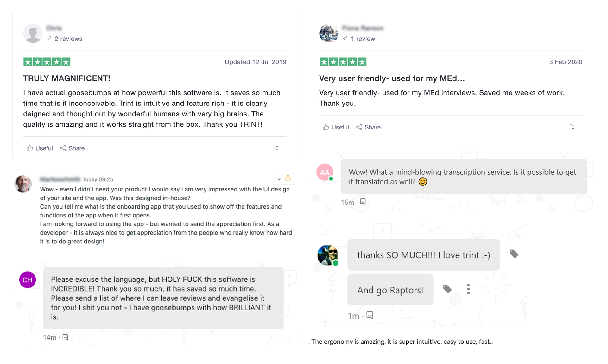608x364 pixels.
Task: Mark the MEd interviews review as Useful
Action: click(336, 127)
